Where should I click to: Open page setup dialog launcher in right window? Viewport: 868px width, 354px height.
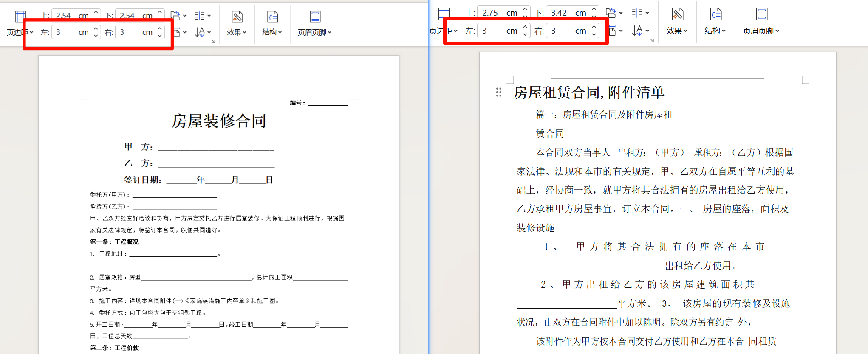coord(652,40)
